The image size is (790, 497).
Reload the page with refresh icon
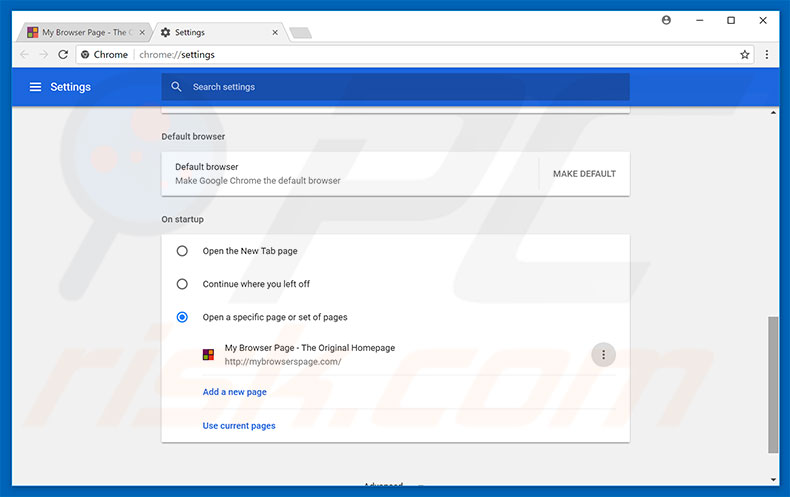tap(63, 54)
